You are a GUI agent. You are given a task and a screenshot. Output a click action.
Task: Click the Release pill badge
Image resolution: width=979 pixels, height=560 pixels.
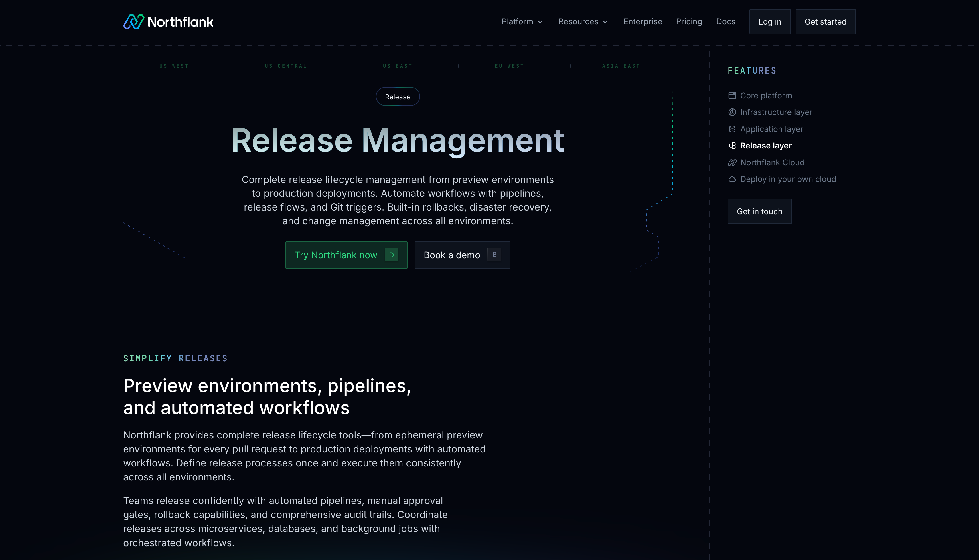tap(398, 97)
